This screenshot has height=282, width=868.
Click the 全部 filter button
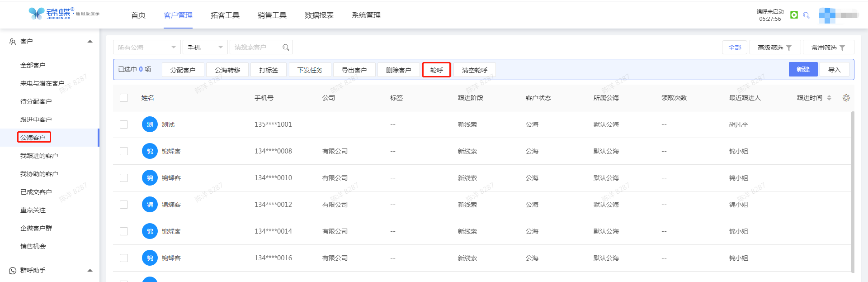(x=735, y=48)
